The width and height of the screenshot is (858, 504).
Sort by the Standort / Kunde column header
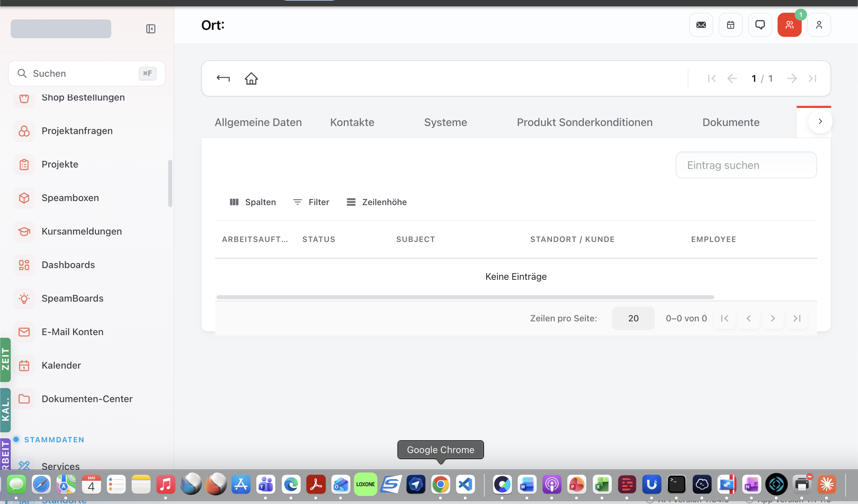click(x=572, y=239)
